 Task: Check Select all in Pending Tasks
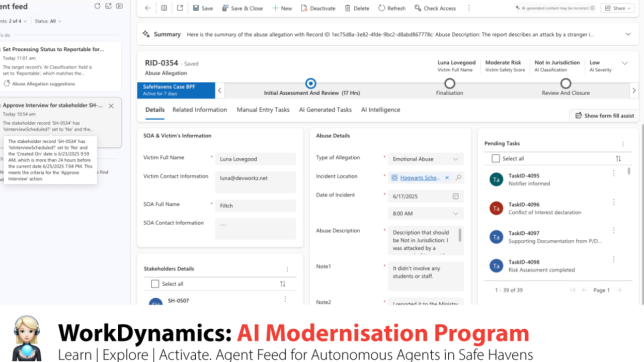pos(496,158)
